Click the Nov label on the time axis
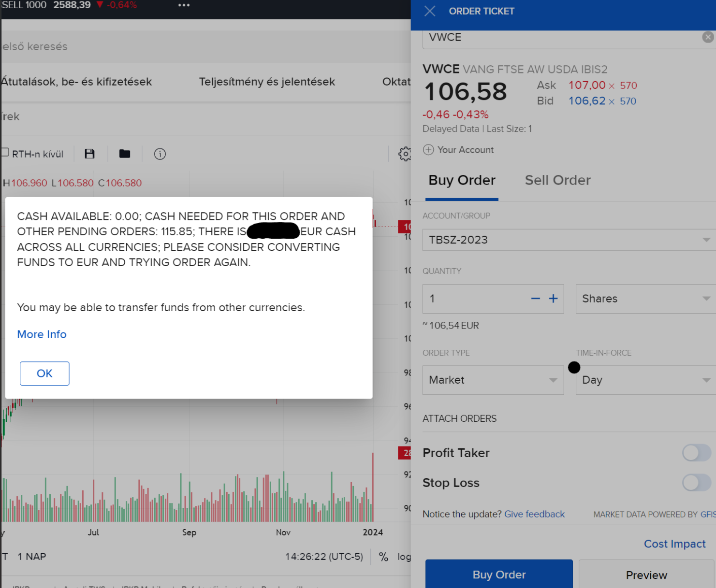This screenshot has width=716, height=588. click(283, 532)
